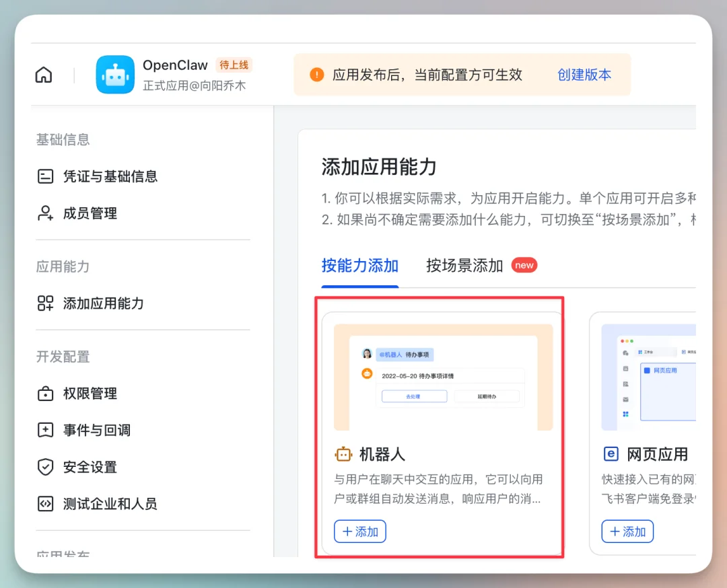Select the 测试企业和人员 code icon

45,503
